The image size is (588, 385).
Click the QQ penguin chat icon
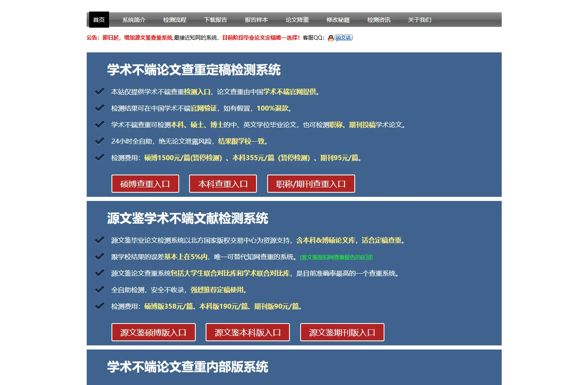tap(331, 38)
